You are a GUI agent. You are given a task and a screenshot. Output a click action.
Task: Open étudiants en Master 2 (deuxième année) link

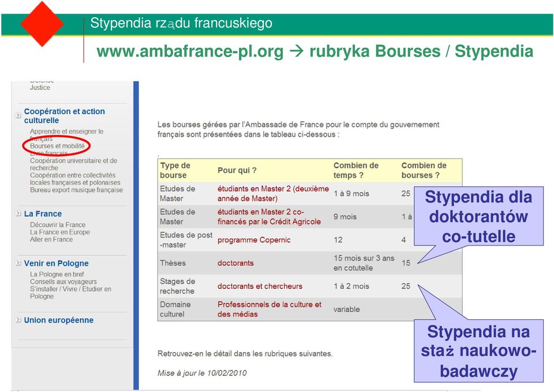[x=273, y=193]
